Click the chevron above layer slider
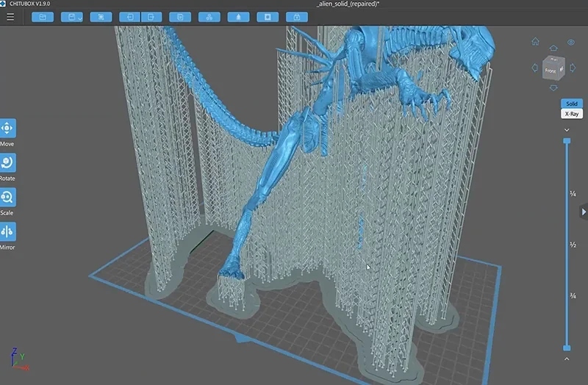588x385 pixels. 567,130
